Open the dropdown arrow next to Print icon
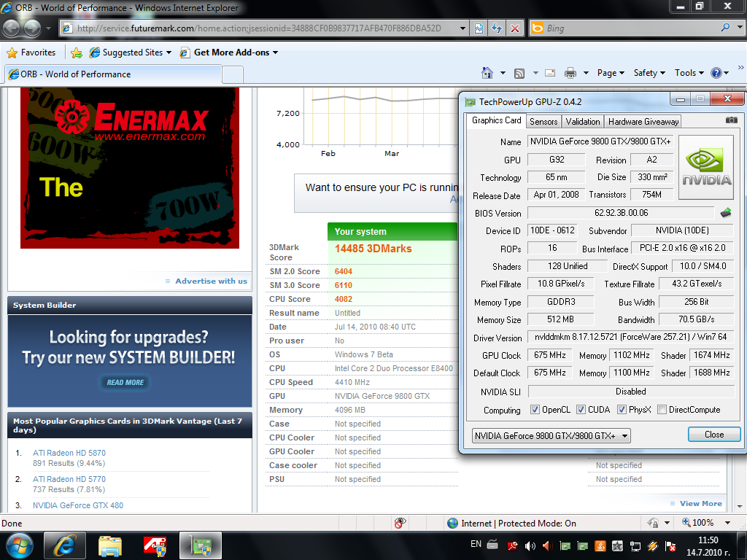This screenshot has height=560, width=747. pyautogui.click(x=586, y=73)
